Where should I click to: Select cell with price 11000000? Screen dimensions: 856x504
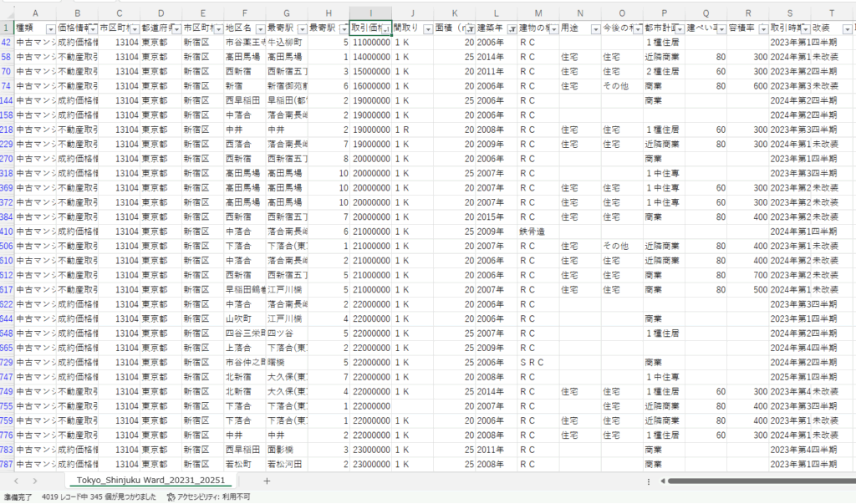point(370,42)
